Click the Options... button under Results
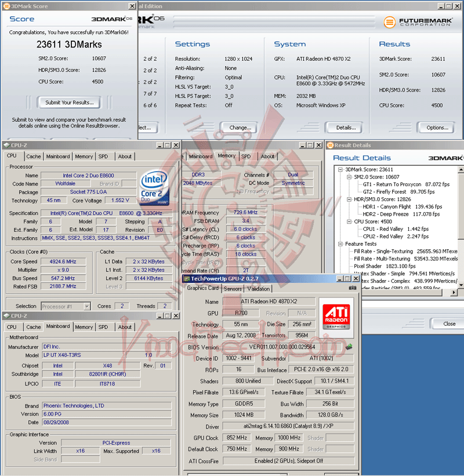The image size is (464, 476). coord(437,128)
